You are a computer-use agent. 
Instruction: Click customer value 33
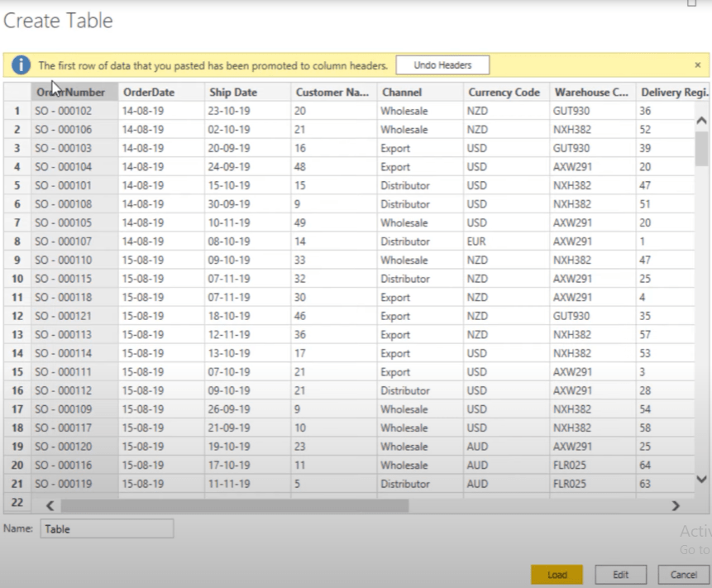pos(334,260)
